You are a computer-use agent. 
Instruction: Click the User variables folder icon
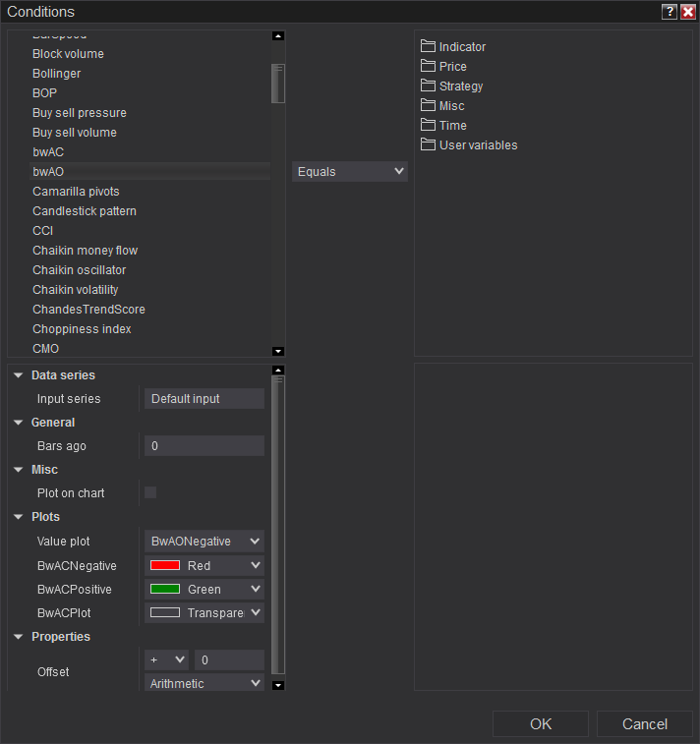[x=428, y=144]
